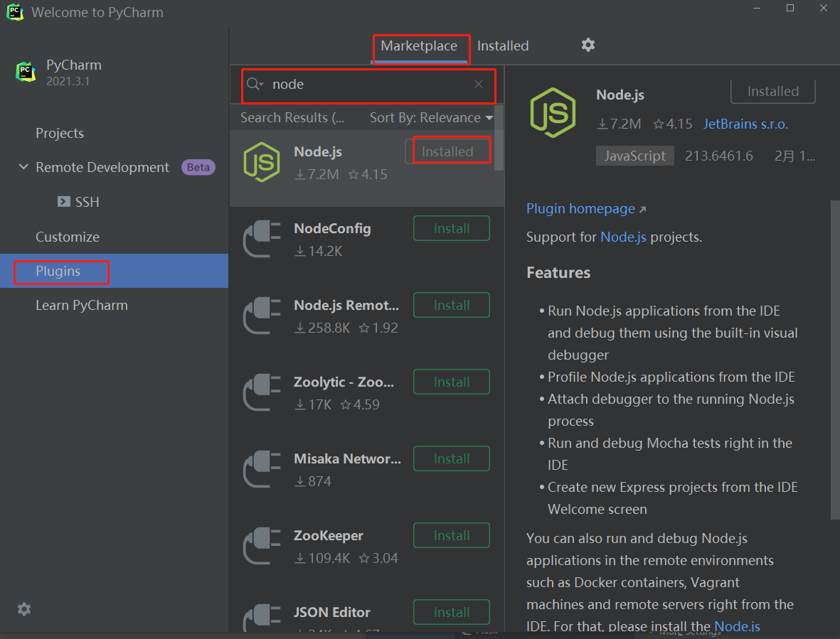This screenshot has width=840, height=639.
Task: Collapse the Remote Development section
Action: click(23, 167)
